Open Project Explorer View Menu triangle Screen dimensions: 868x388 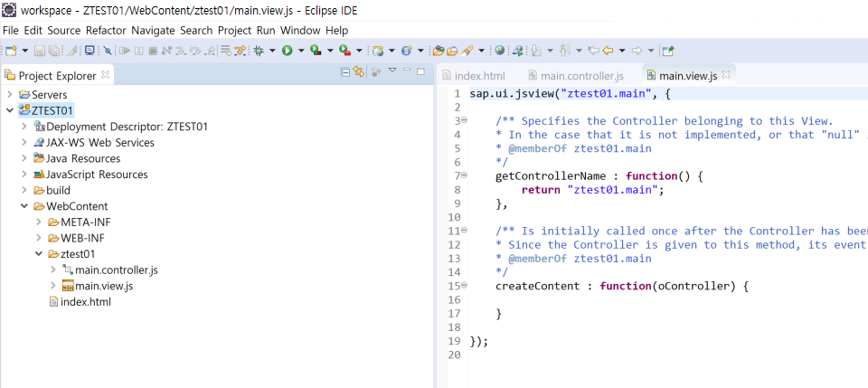(x=392, y=71)
